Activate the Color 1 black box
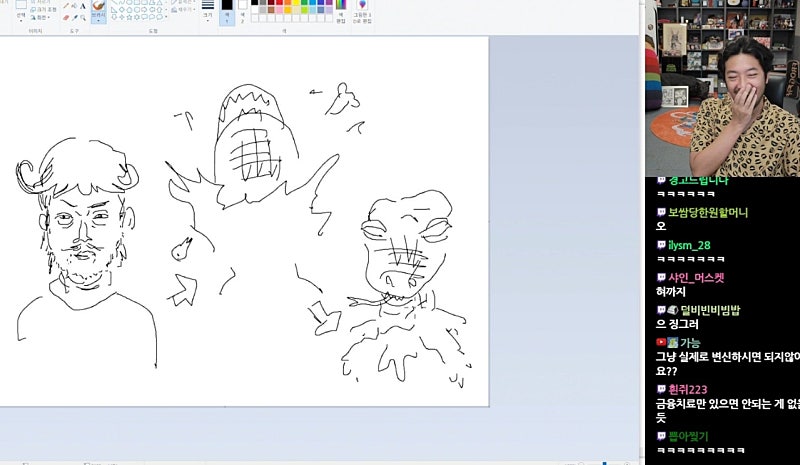Viewport: 800px width, 465px height. tap(227, 12)
